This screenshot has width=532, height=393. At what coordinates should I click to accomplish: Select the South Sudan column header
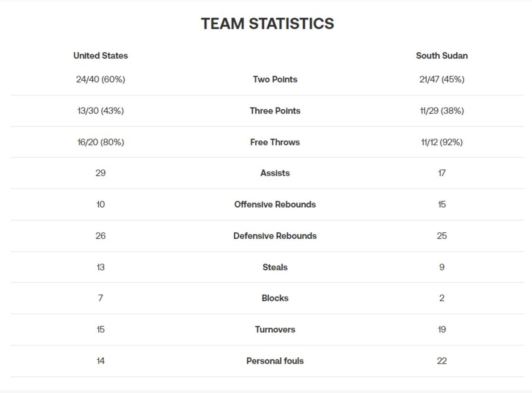[x=442, y=56]
